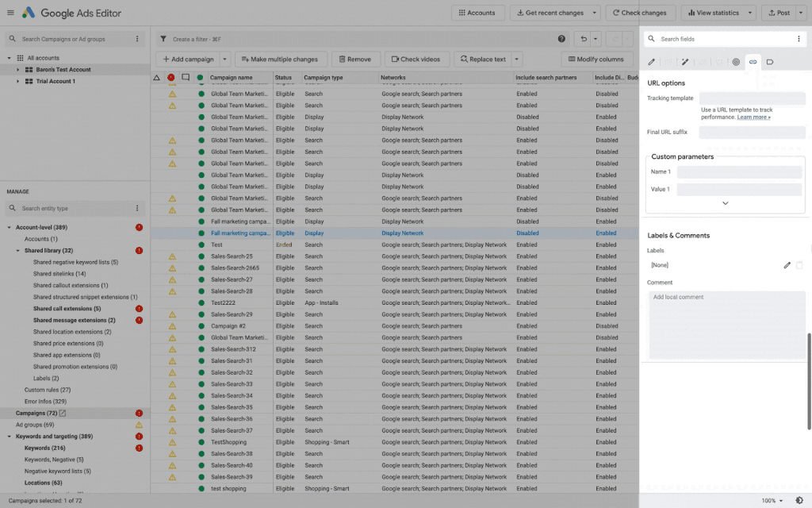Click the Make multiple changes button
The image size is (812, 508).
coord(278,60)
